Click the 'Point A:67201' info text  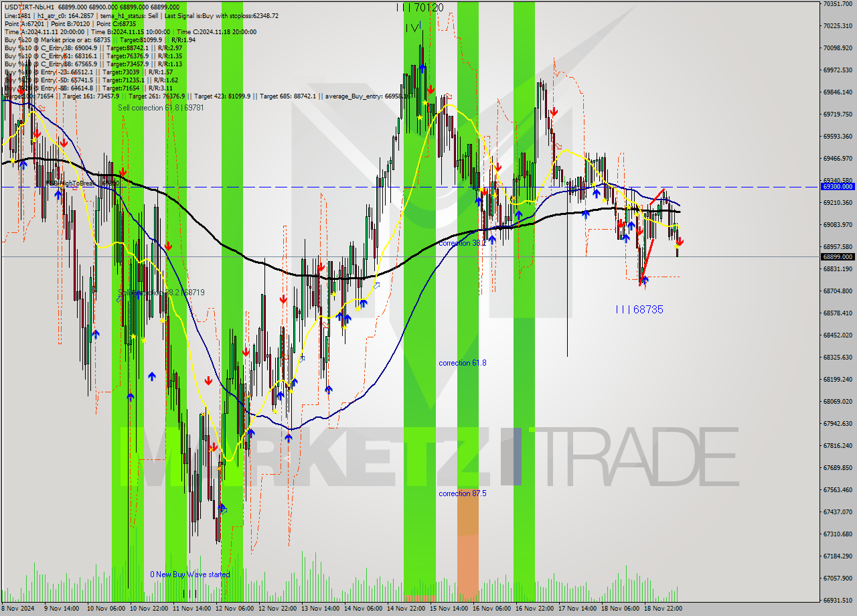tap(23, 23)
